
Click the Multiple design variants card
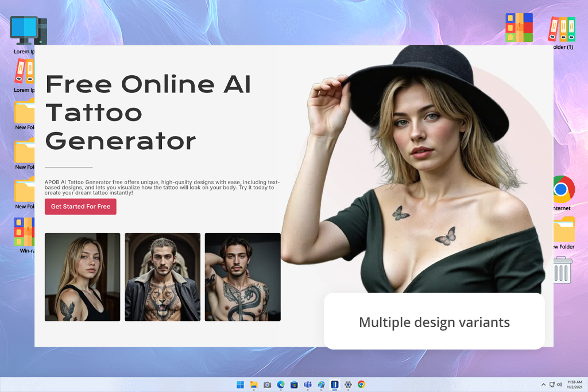[x=434, y=321]
